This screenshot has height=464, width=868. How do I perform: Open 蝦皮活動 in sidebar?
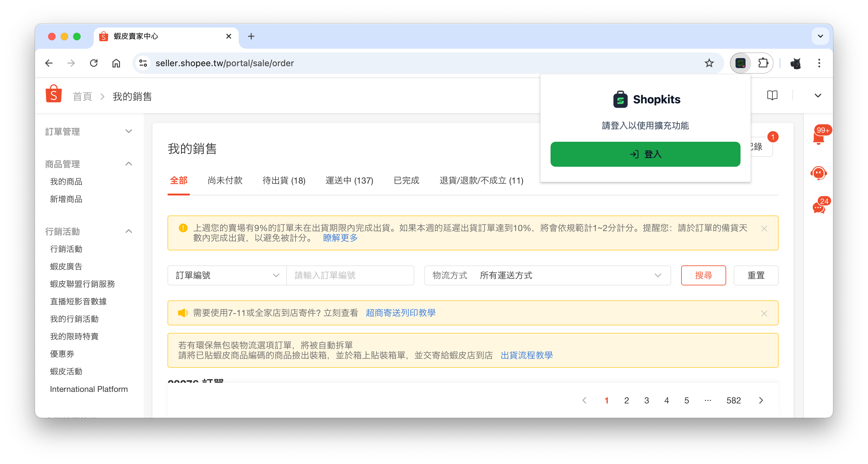pos(66,371)
